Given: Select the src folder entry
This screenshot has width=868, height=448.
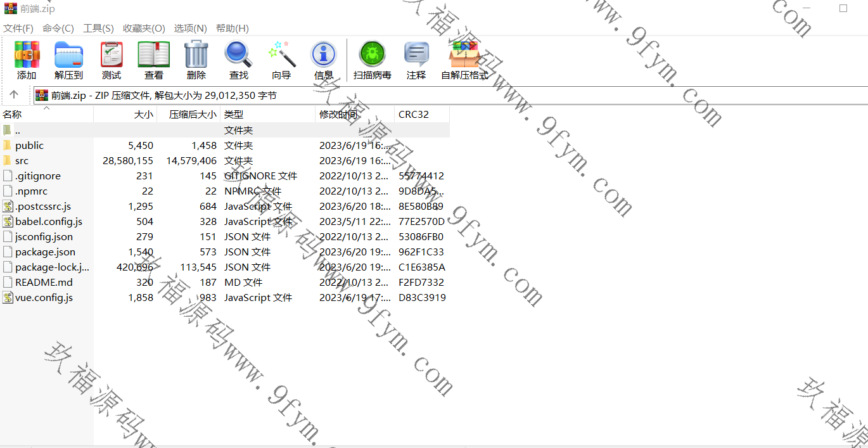Looking at the screenshot, I should 22,161.
